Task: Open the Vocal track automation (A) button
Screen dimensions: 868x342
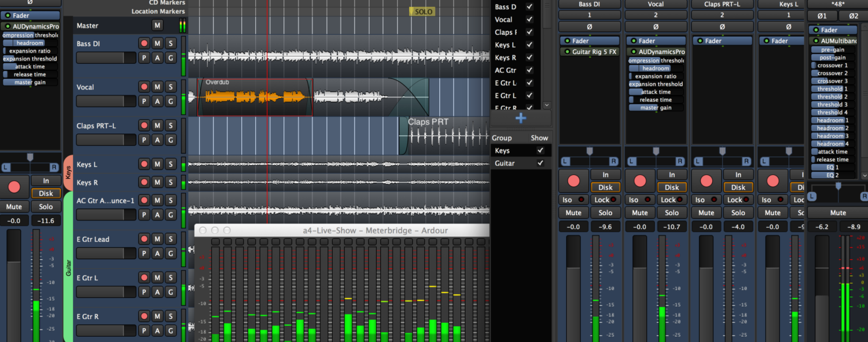Action: coord(157,101)
